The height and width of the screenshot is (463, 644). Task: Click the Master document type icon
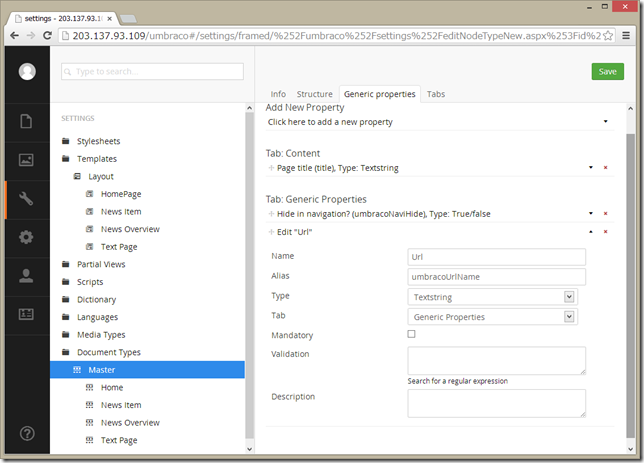(x=77, y=370)
